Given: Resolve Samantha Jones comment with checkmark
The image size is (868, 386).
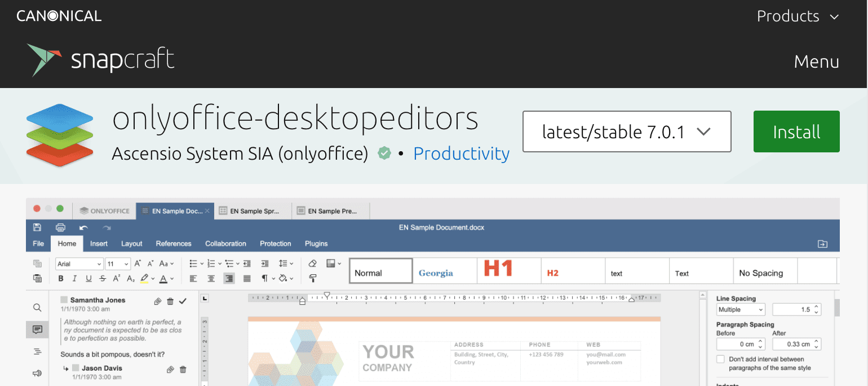Looking at the screenshot, I should 183,301.
